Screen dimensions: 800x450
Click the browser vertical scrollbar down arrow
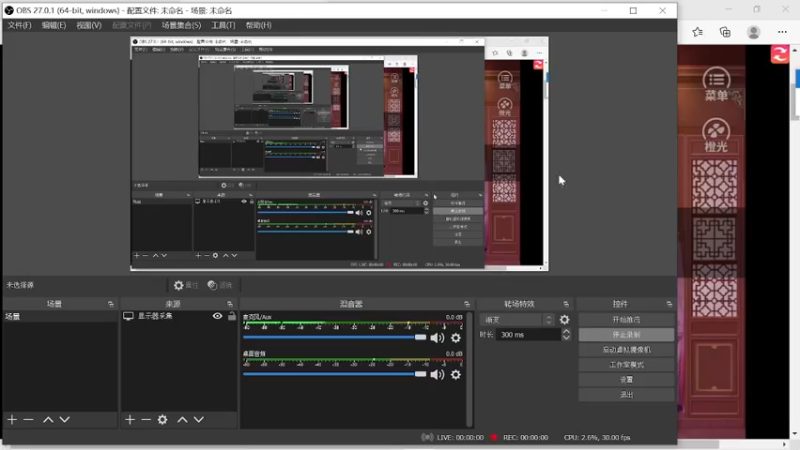pos(795,434)
